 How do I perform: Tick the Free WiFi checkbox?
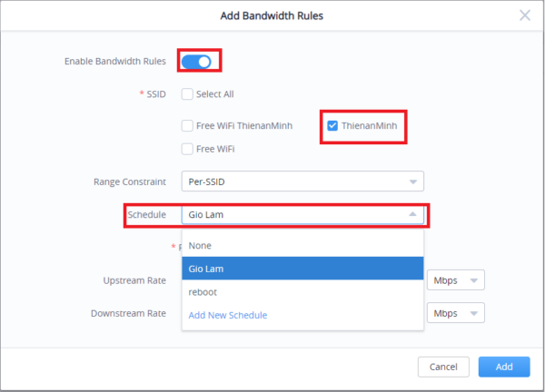[187, 149]
